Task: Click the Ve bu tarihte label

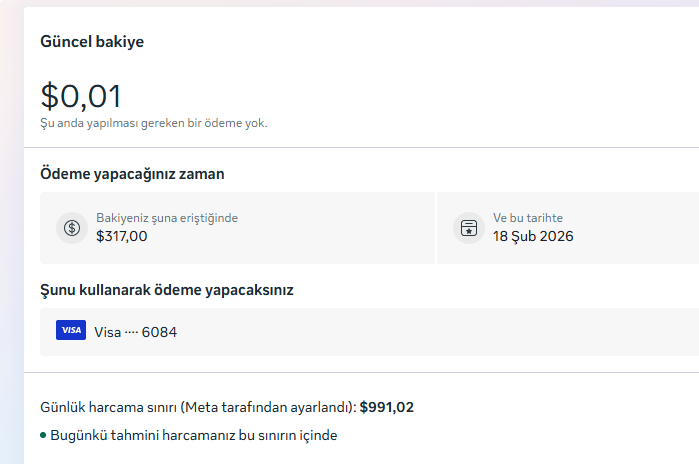Action: [528, 218]
